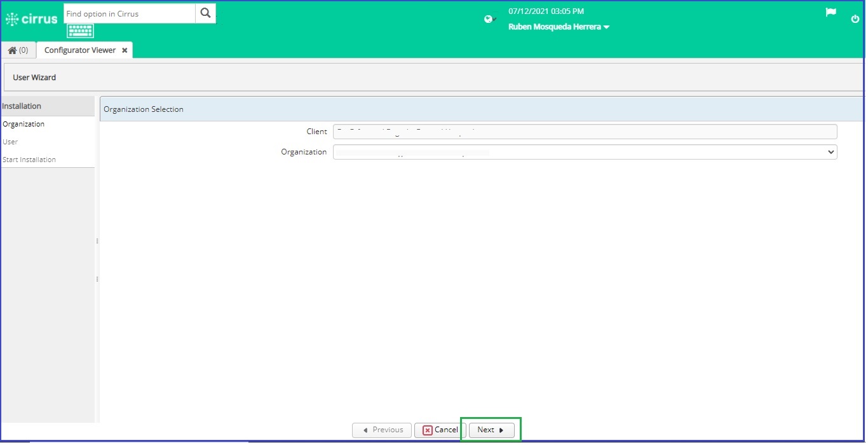Click the flag notifications icon

pyautogui.click(x=831, y=12)
